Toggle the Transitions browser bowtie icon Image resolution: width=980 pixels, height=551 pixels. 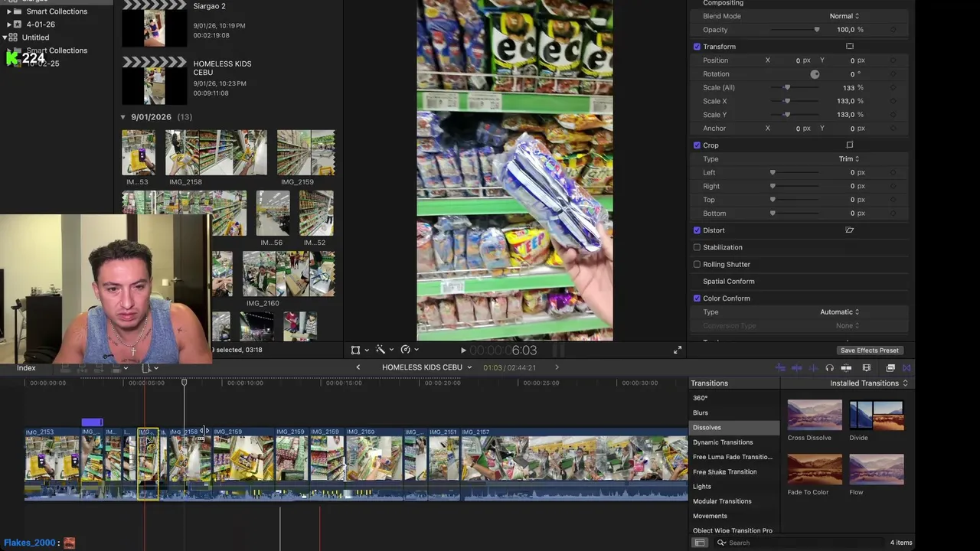[906, 368]
